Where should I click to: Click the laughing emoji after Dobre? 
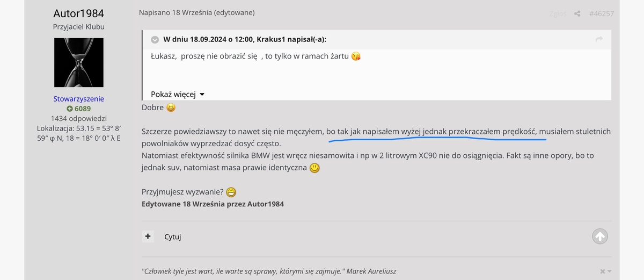coord(171,107)
